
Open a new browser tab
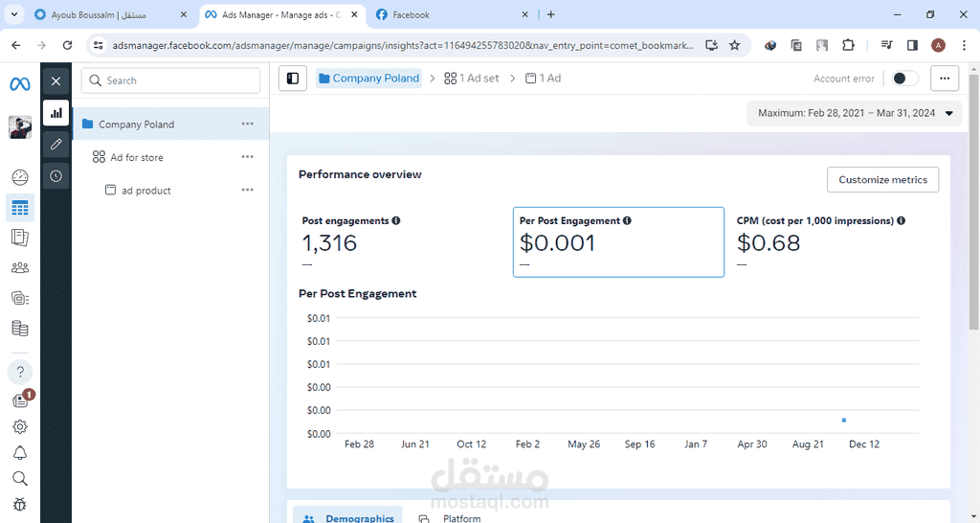coord(550,14)
